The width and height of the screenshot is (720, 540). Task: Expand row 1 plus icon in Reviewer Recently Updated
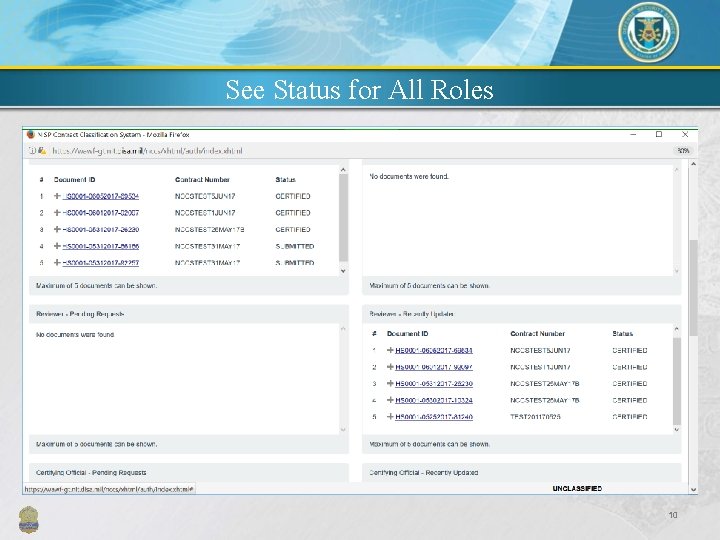point(390,350)
